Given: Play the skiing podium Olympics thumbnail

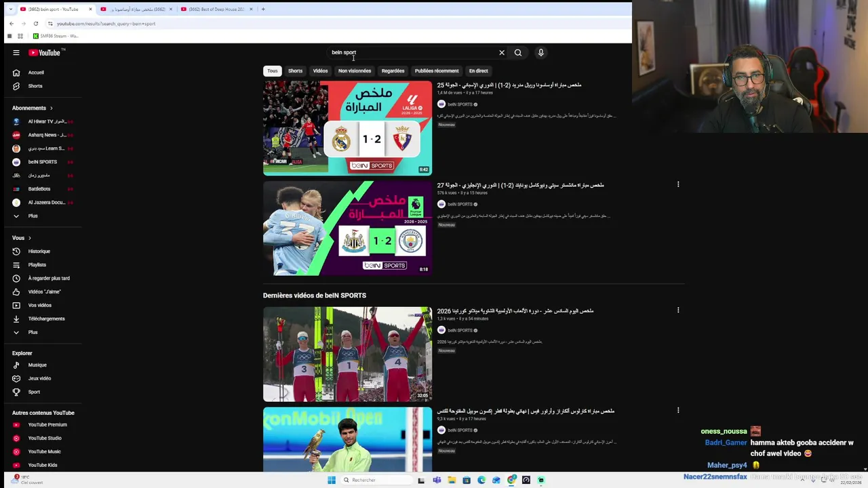Looking at the screenshot, I should [347, 354].
